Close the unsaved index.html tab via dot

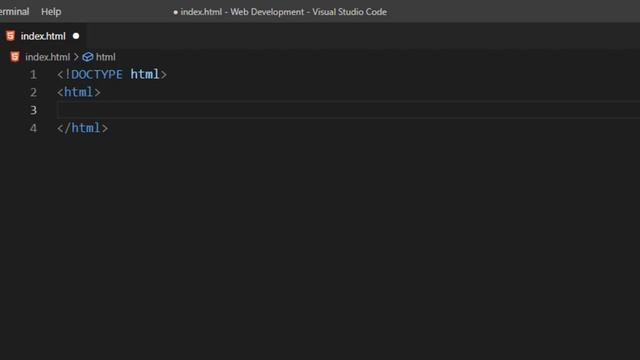(x=76, y=36)
